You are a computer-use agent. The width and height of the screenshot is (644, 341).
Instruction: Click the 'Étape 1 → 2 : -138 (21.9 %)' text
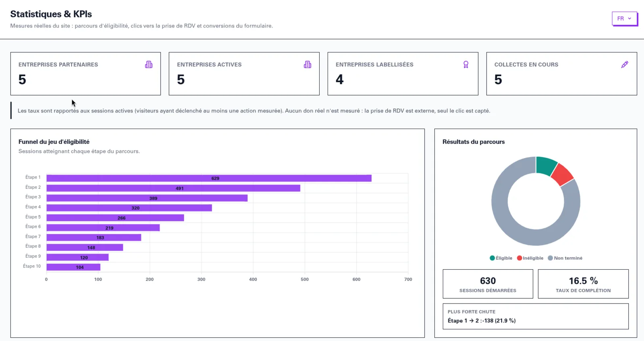482,321
